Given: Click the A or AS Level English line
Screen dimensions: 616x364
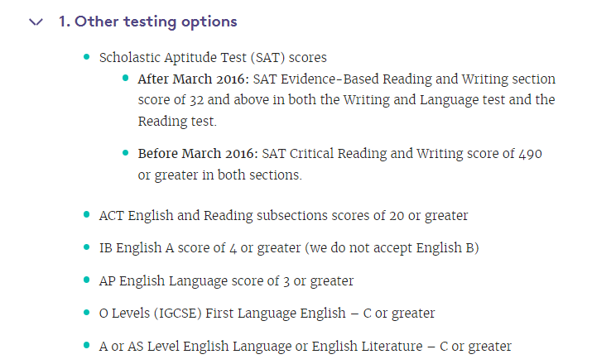Looking at the screenshot, I should pyautogui.click(x=305, y=347).
